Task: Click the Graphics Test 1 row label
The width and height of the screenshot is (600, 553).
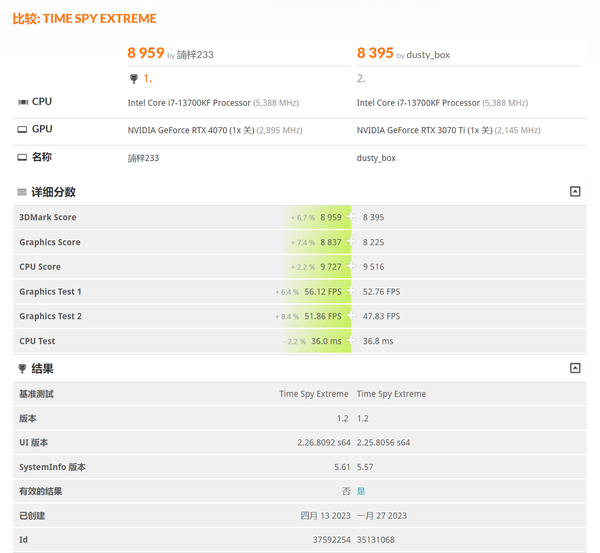Action: pyautogui.click(x=51, y=291)
